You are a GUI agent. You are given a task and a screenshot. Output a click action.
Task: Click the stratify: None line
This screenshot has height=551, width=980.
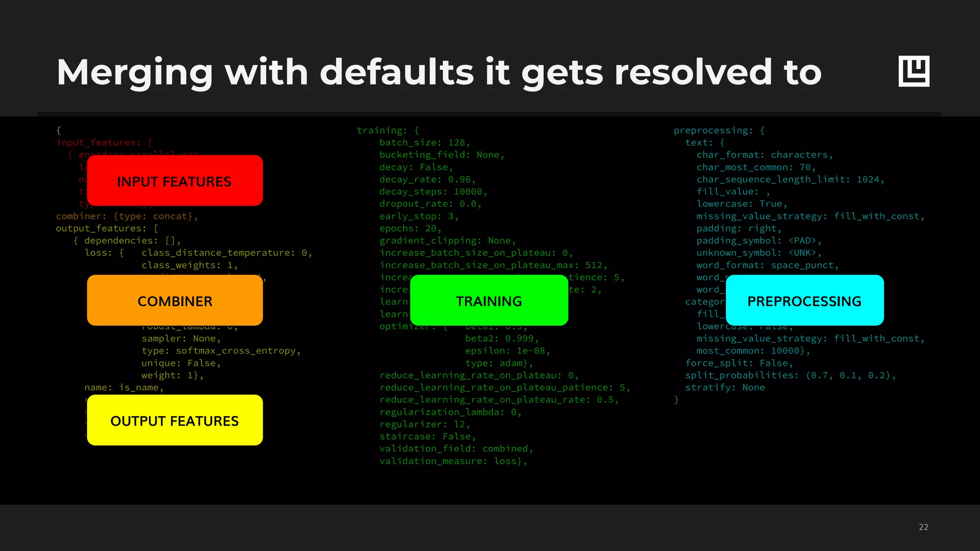(724, 387)
